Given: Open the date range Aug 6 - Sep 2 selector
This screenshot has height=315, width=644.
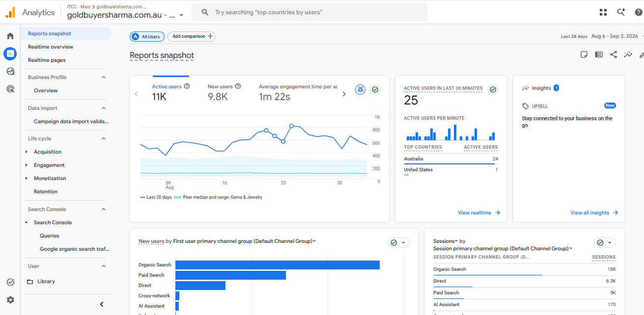Looking at the screenshot, I should 615,36.
